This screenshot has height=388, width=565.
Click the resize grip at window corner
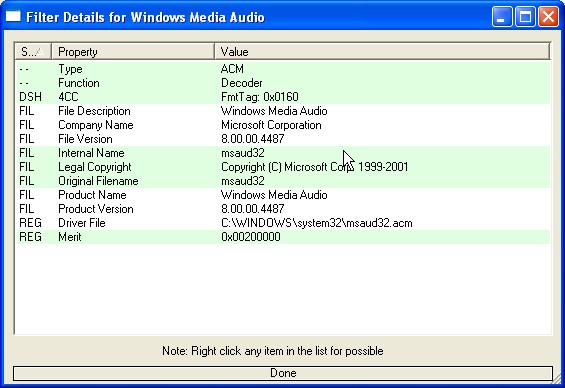coord(557,380)
